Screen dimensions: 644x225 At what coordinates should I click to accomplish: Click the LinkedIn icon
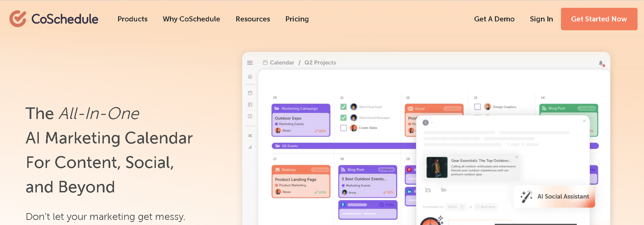[x=409, y=191]
